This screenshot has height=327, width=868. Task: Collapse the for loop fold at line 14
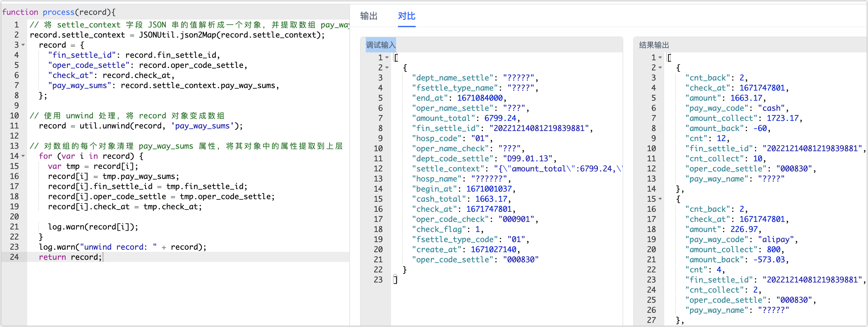click(x=23, y=156)
